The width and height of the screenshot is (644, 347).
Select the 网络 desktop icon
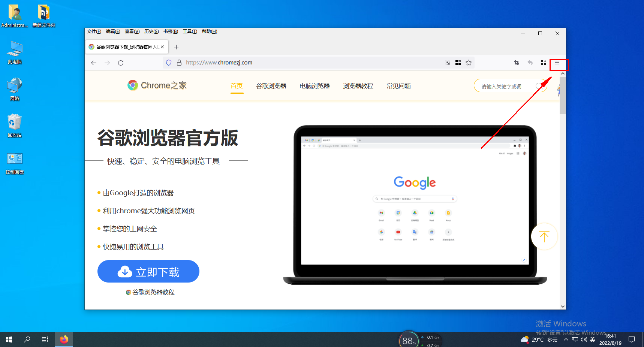pyautogui.click(x=15, y=90)
